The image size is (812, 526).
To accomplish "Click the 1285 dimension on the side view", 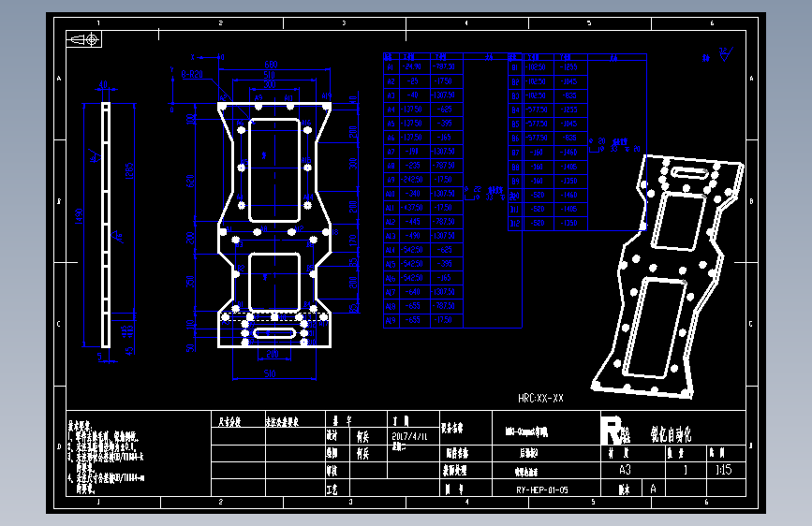I will coord(129,171).
